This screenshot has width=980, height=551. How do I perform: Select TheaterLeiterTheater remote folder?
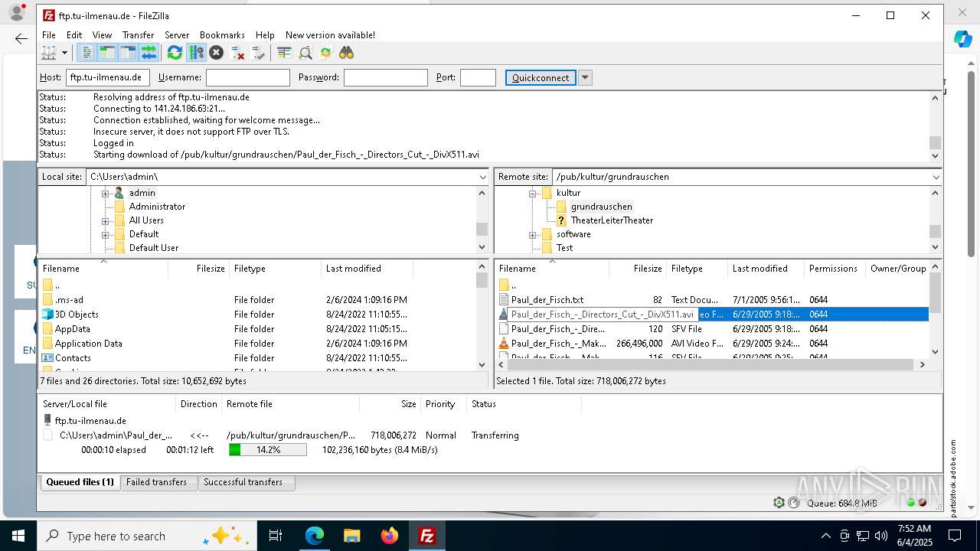612,220
